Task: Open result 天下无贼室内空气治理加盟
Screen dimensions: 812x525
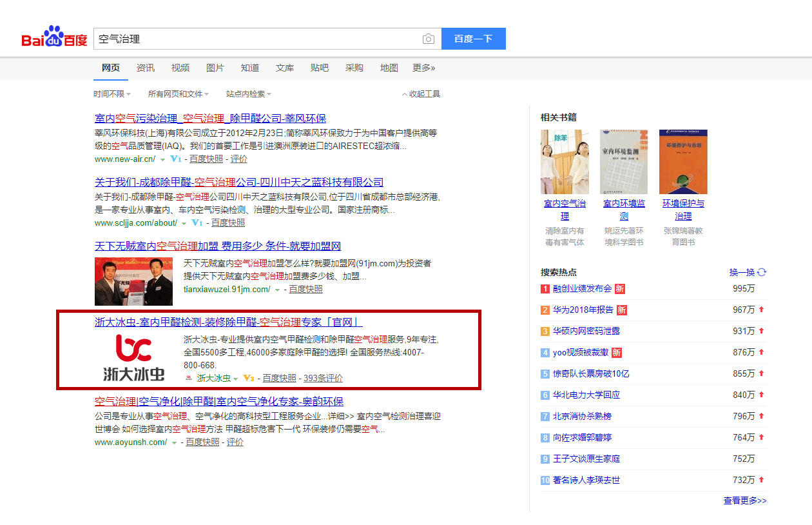Action: [x=218, y=246]
